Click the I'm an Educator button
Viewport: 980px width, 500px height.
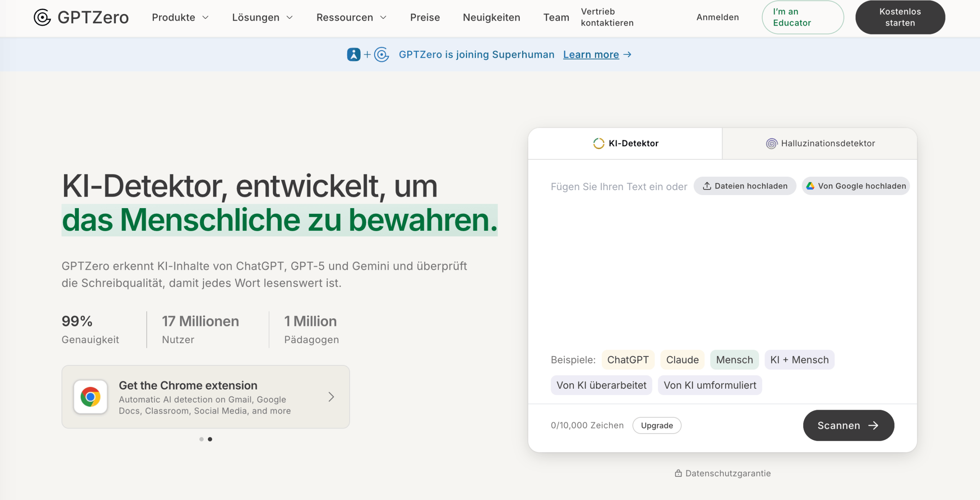coord(802,17)
